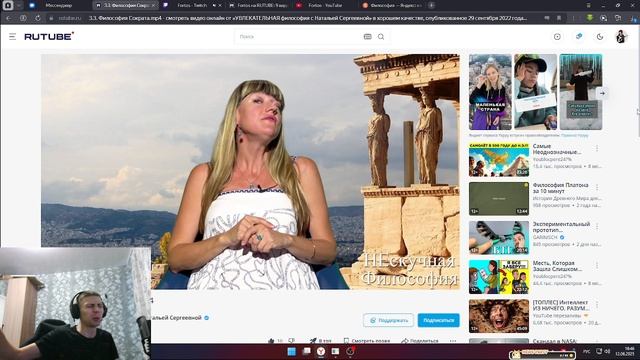Like the video with thumbs up
The height and width of the screenshot is (360, 640).
click(272, 340)
